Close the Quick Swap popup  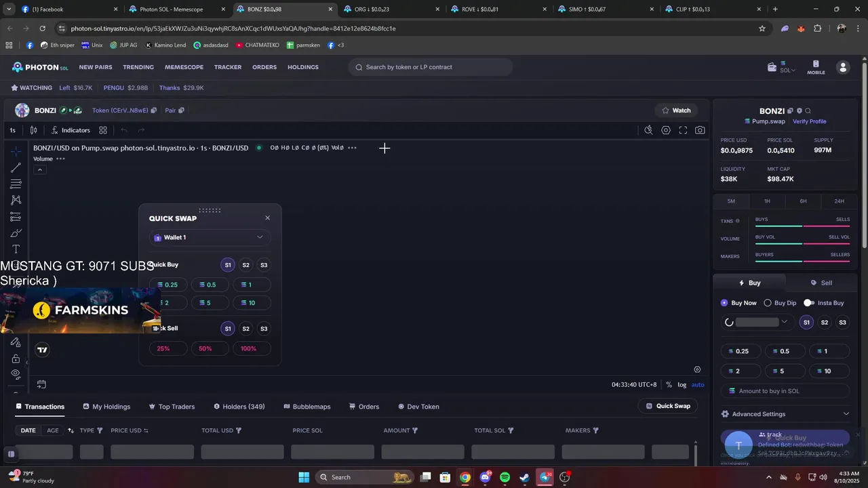tap(267, 218)
